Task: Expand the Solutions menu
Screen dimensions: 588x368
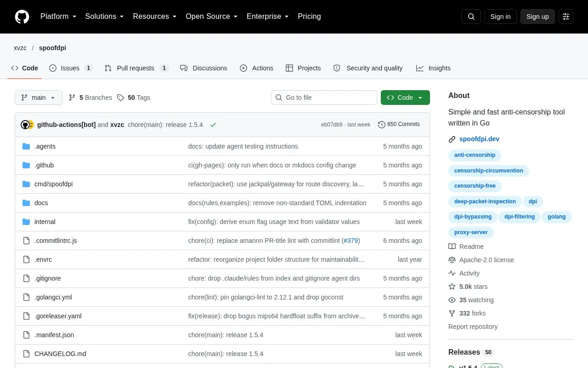Action: click(x=104, y=17)
